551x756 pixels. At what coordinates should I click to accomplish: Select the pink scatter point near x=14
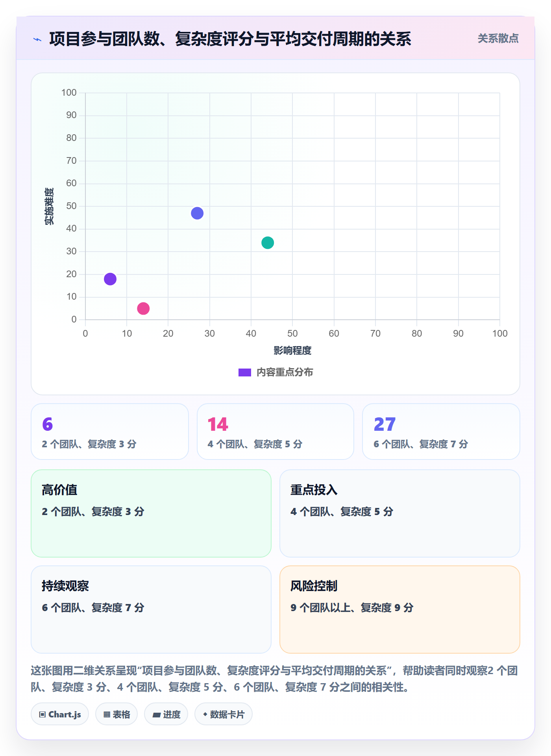point(143,308)
